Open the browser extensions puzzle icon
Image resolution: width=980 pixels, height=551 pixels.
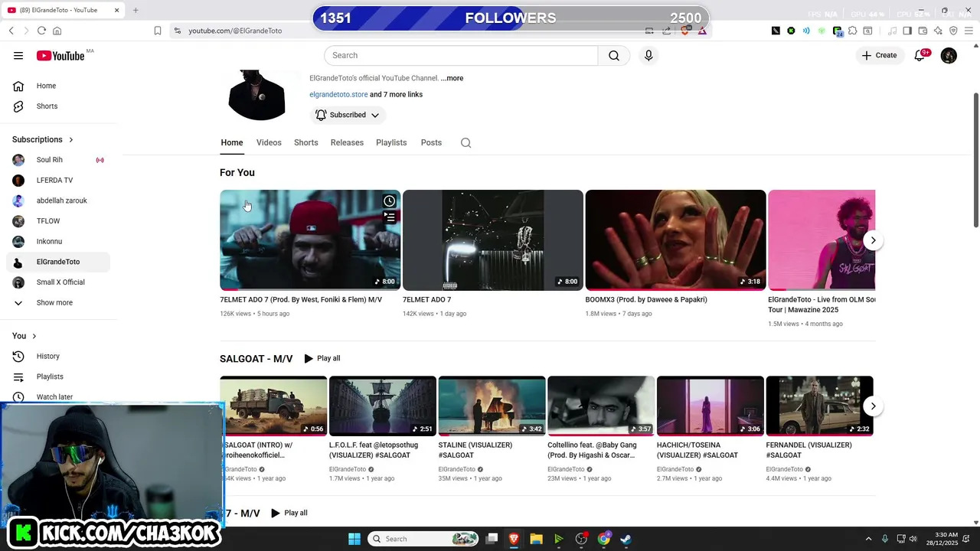point(852,31)
